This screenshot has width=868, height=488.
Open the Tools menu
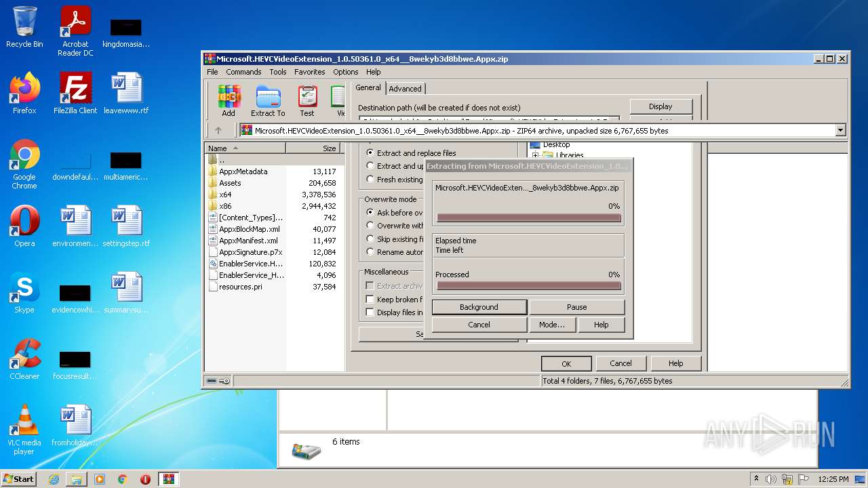click(278, 72)
